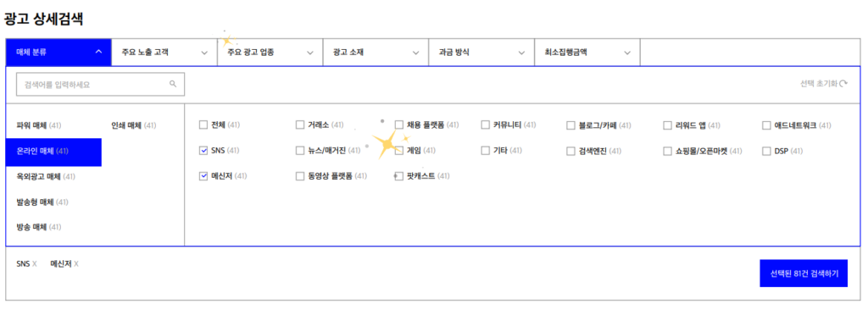The image size is (868, 310).
Task: Select 옥외광고 매체 category
Action: click(x=46, y=176)
